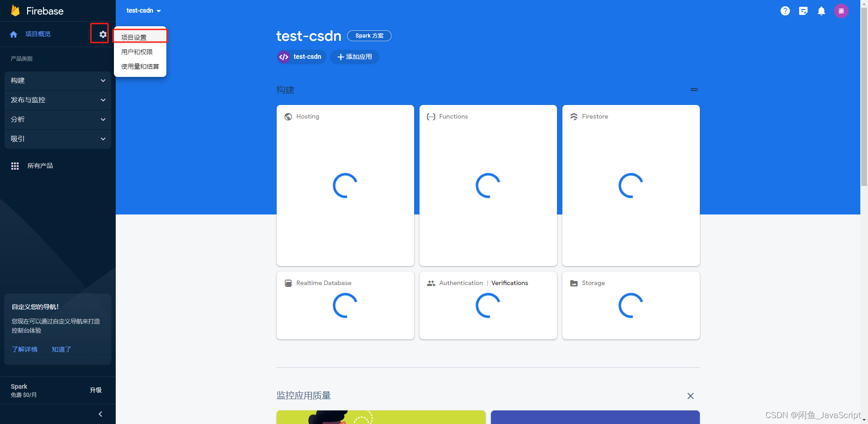This screenshot has width=868, height=424.
Task: Open the Storage card
Action: pyautogui.click(x=631, y=305)
